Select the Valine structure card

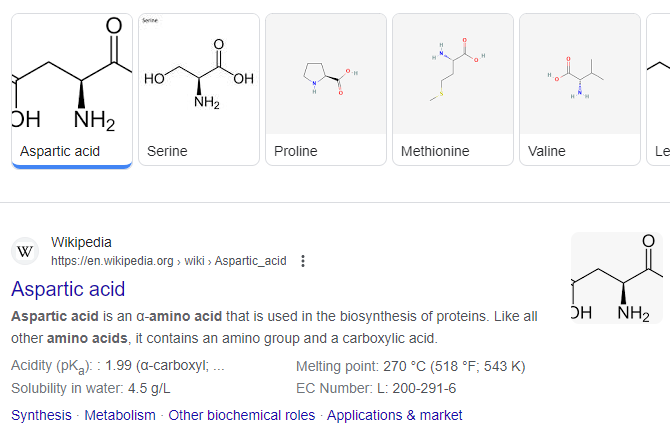[579, 89]
